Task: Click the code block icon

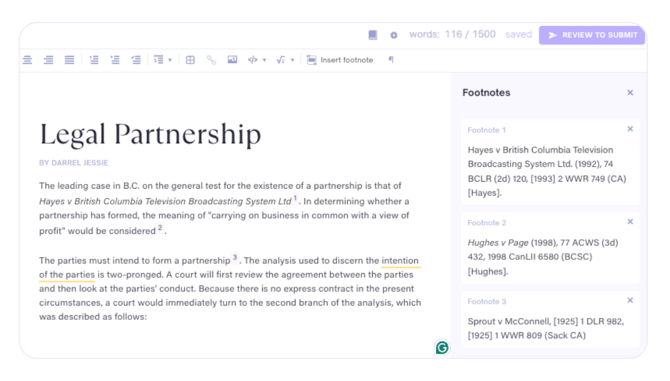Action: coord(253,60)
